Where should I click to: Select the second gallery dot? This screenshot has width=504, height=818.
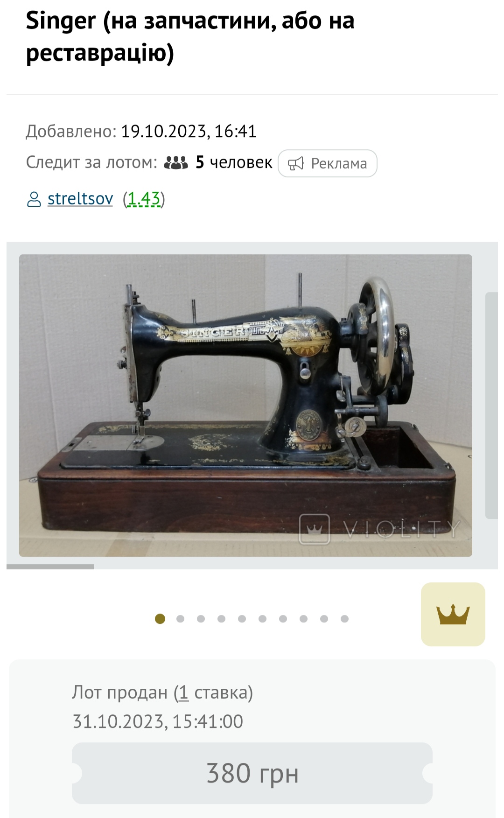tap(181, 619)
